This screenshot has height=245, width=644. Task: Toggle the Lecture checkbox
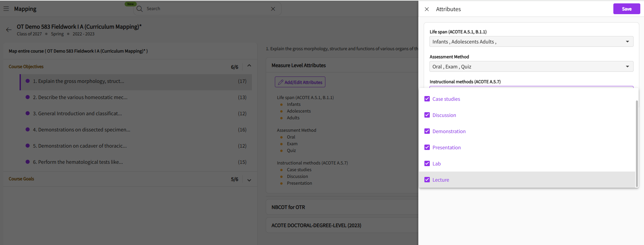427,180
